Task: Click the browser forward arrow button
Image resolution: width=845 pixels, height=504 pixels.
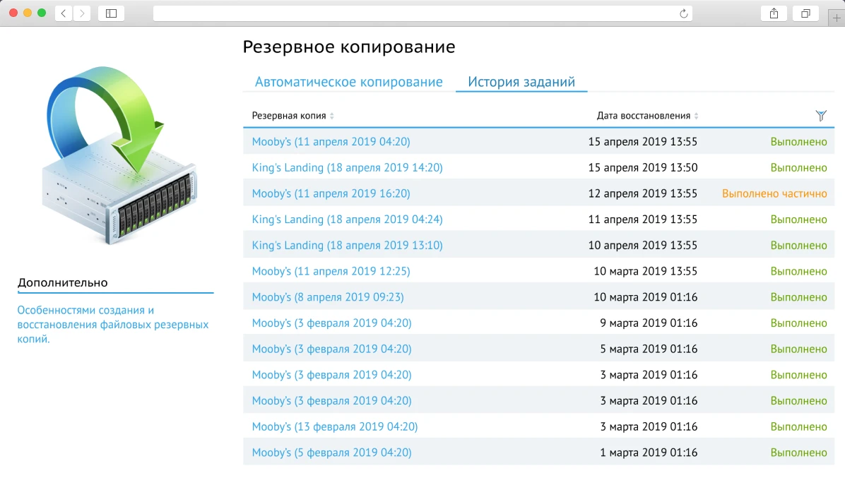Action: 82,13
